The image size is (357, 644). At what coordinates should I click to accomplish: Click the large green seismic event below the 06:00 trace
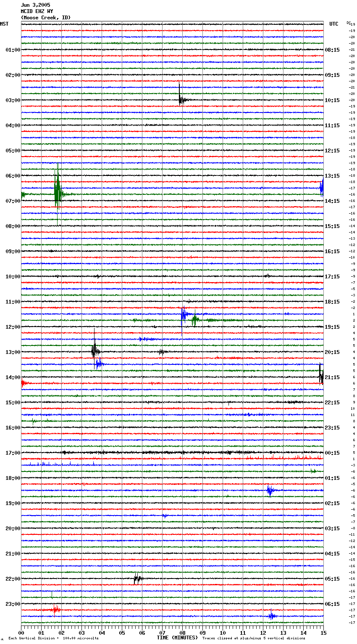pyautogui.click(x=58, y=194)
